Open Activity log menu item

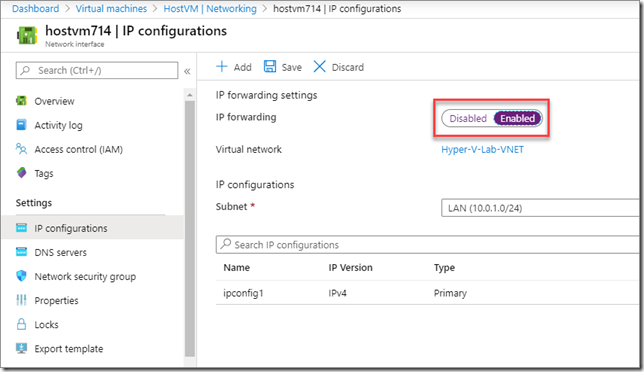[58, 125]
